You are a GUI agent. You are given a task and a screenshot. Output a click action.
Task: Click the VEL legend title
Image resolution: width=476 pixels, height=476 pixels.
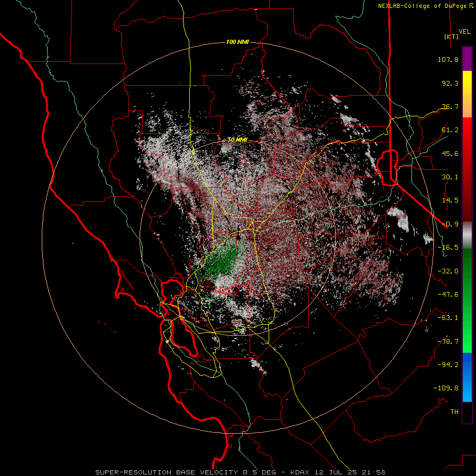(464, 32)
